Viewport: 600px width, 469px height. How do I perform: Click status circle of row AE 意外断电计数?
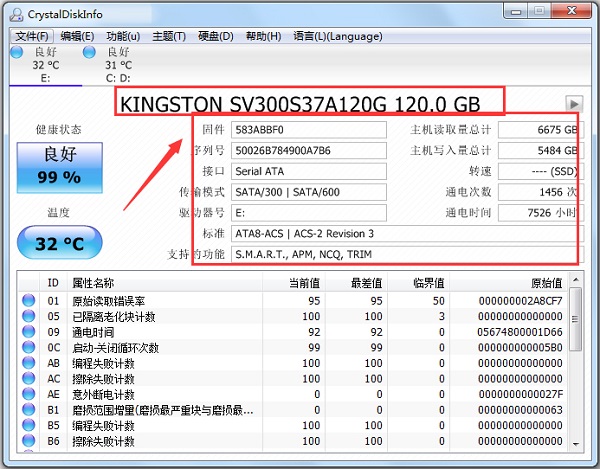(x=29, y=394)
